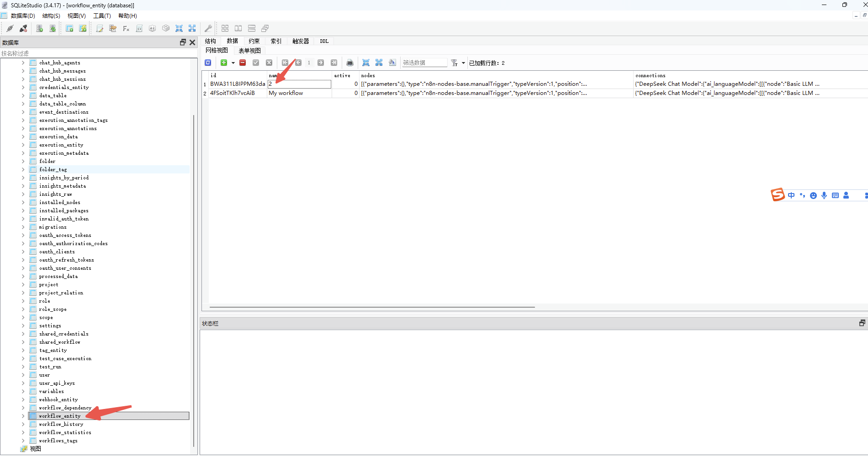Click the disconnect from database icon
This screenshot has width=868, height=456.
pyautogui.click(x=23, y=28)
